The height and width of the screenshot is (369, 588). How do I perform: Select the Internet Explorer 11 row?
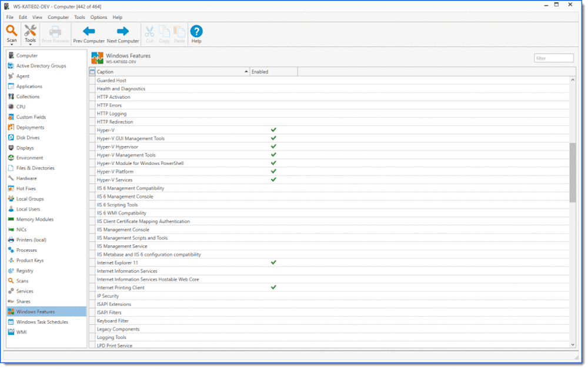(x=329, y=262)
